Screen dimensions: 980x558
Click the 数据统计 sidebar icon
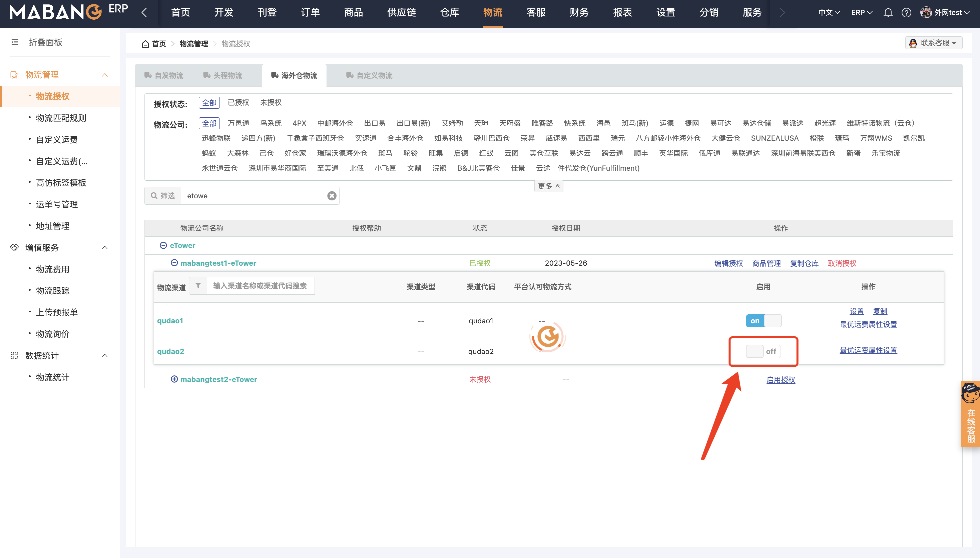tap(15, 356)
